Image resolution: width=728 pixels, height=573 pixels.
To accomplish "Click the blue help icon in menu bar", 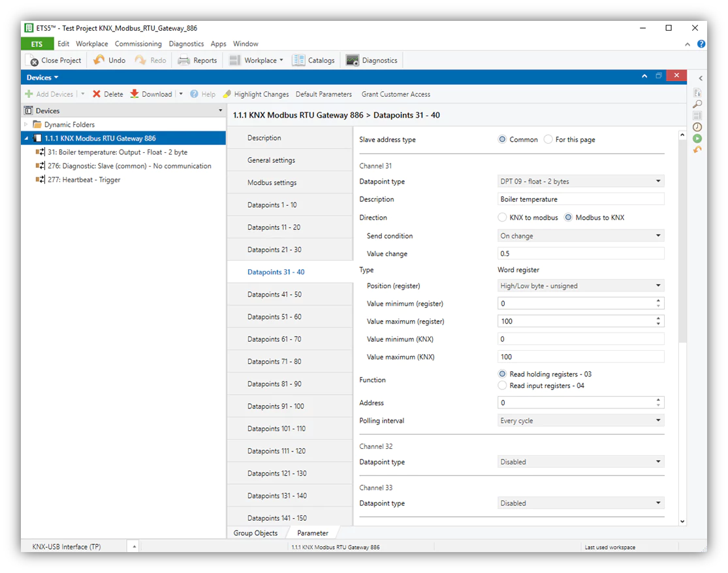I will [701, 44].
